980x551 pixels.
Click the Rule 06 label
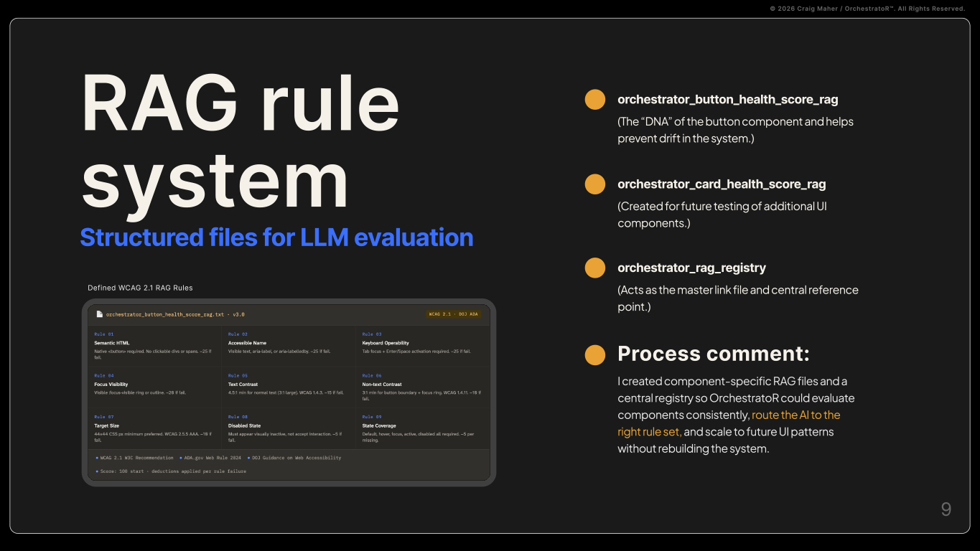[x=372, y=376]
